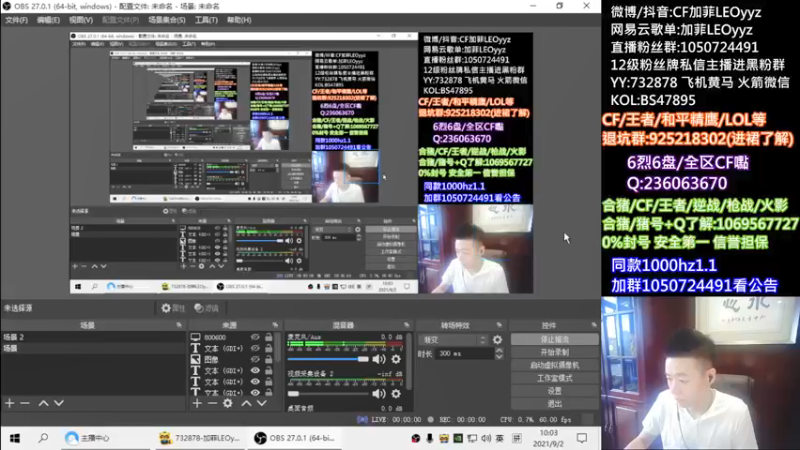The image size is (800, 450).
Task: Remove selected source with the minus icon in 来源 panel
Action: coord(212,403)
